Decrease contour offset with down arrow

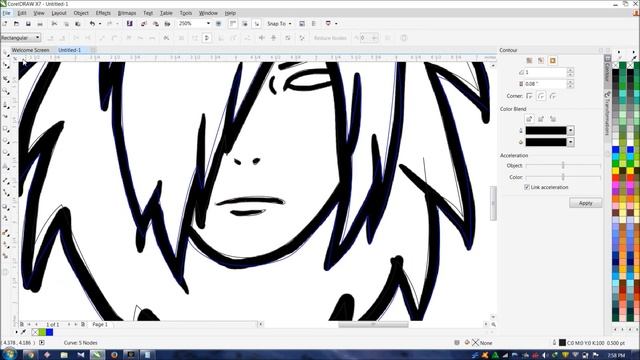coord(570,86)
